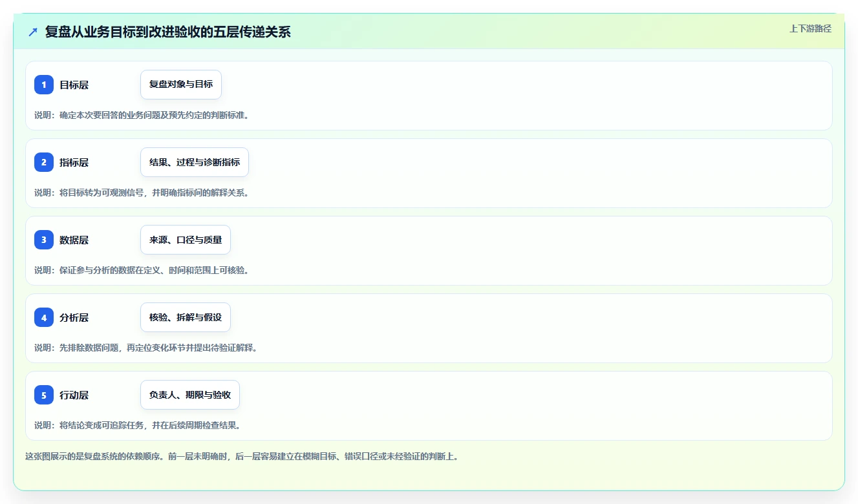Select the 复盘对象与目标 chip

pos(181,85)
